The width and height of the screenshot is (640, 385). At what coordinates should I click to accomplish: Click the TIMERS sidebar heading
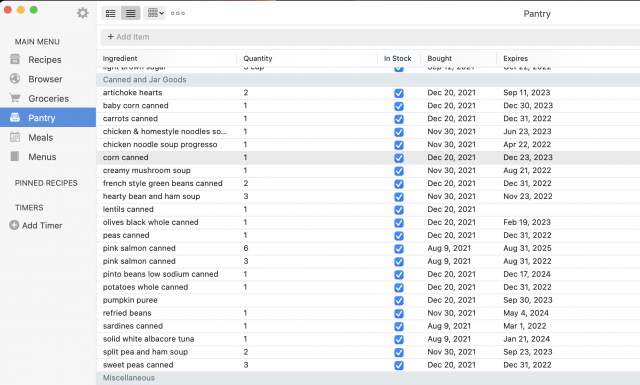[29, 208]
